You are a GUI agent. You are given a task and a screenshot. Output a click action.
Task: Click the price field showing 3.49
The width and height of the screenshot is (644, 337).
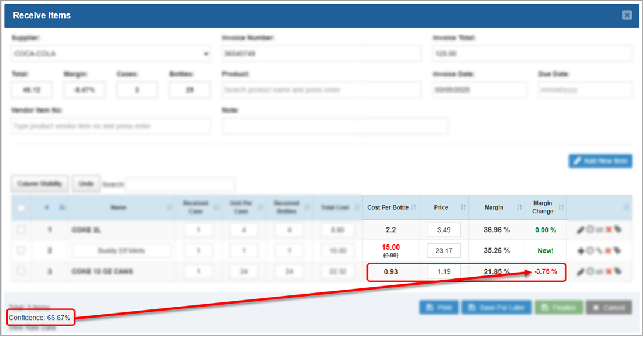pyautogui.click(x=444, y=230)
